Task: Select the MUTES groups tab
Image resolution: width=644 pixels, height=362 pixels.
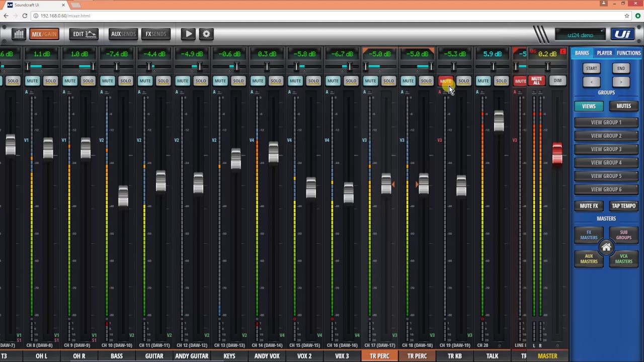Action: click(x=623, y=106)
